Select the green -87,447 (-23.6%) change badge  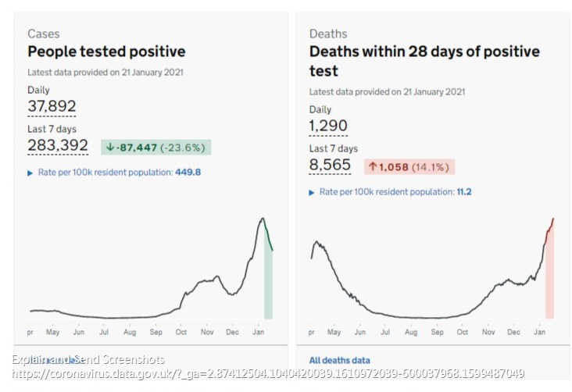[x=156, y=147]
